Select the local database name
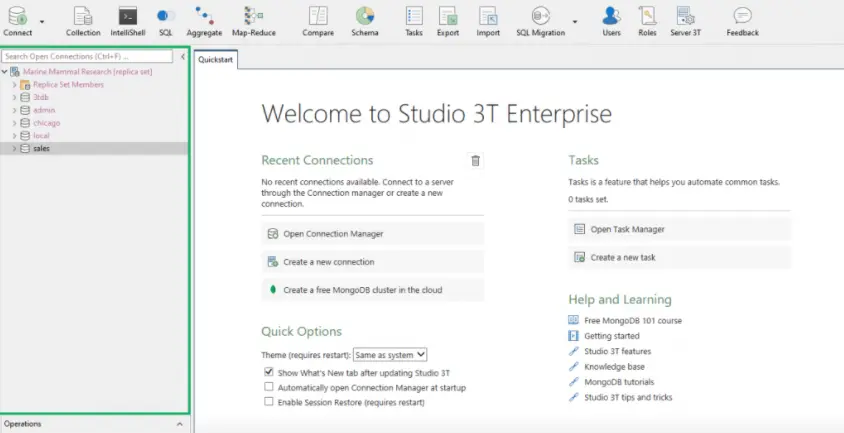The image size is (844, 433). pyautogui.click(x=41, y=136)
